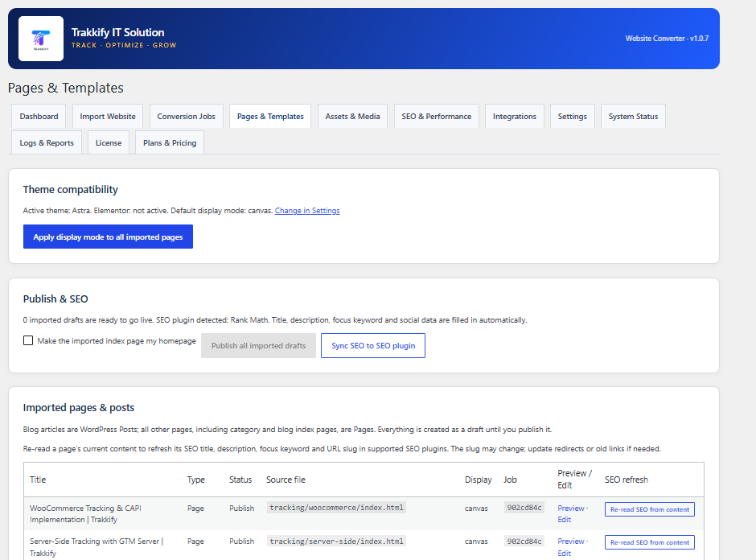
Task: Click the Source file column header
Action: pos(286,480)
